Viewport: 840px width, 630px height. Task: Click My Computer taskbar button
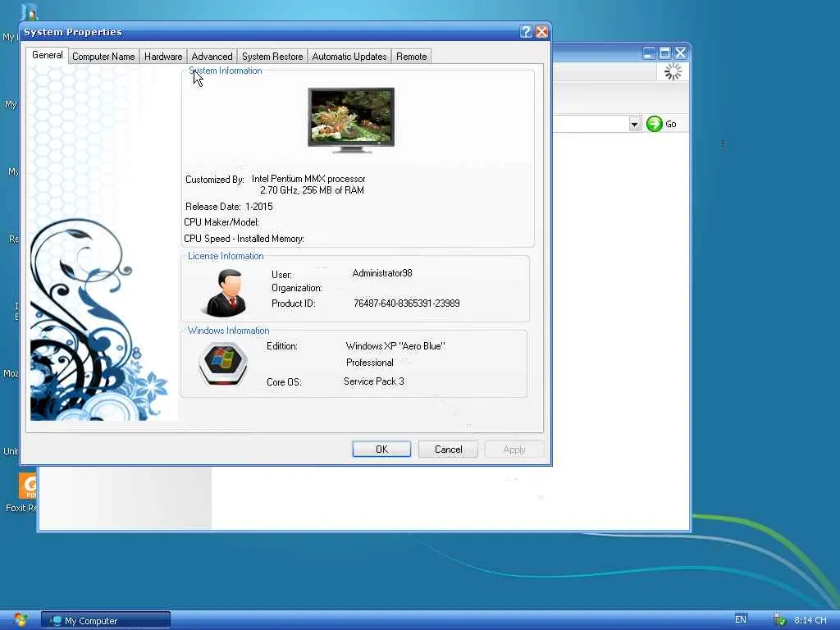pyautogui.click(x=106, y=620)
